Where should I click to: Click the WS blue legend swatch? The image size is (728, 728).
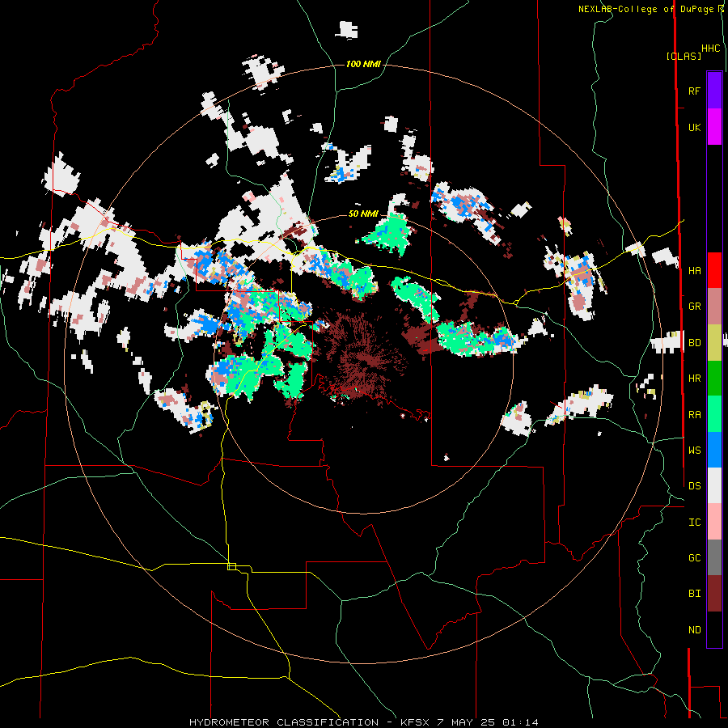714,450
